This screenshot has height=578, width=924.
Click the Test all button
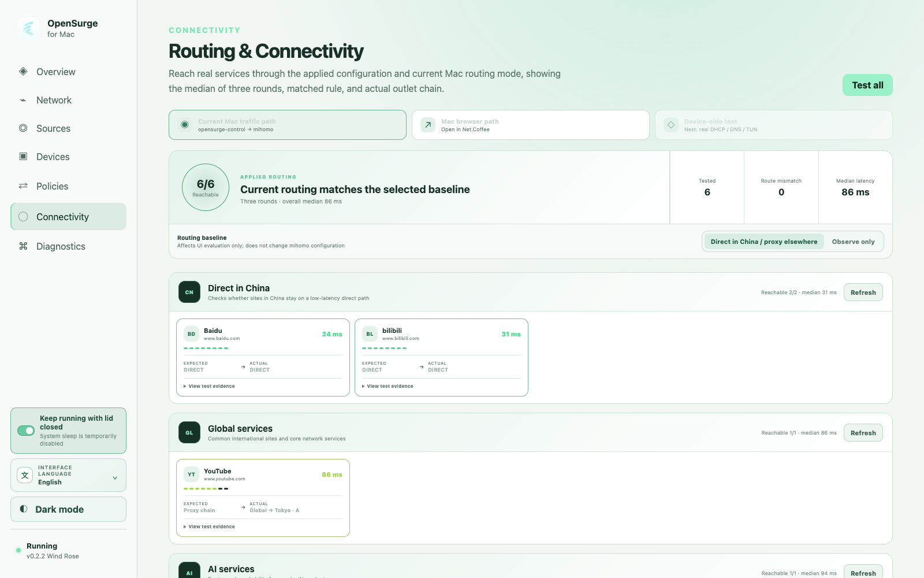click(x=867, y=85)
